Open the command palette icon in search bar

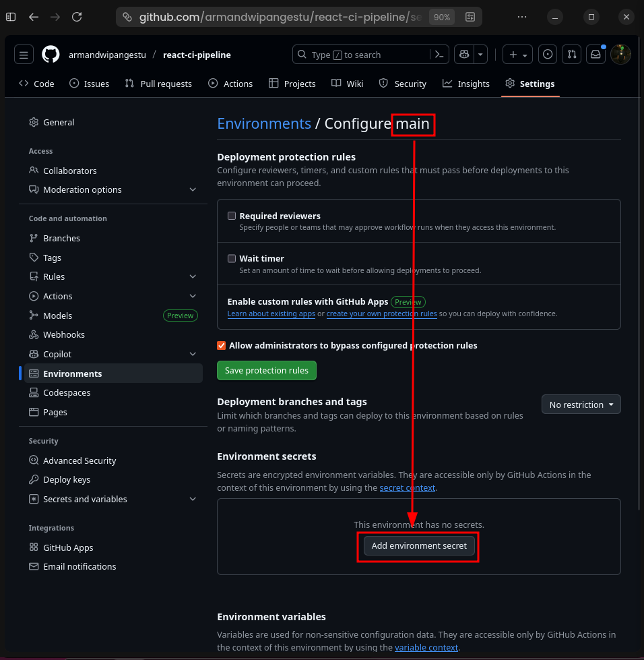439,55
